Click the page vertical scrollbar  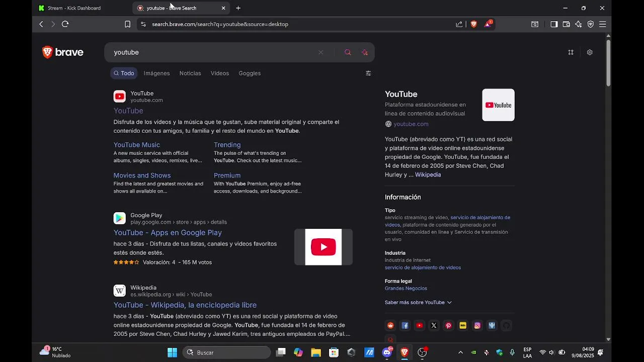[x=608, y=62]
